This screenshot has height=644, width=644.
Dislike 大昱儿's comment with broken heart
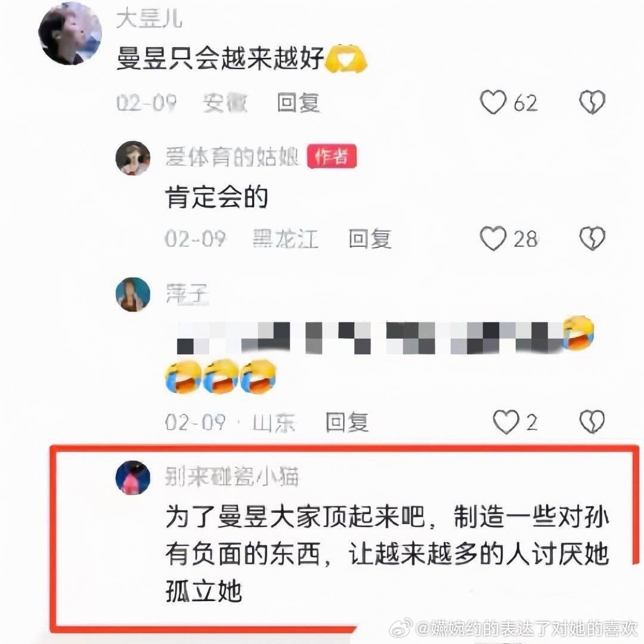592,102
